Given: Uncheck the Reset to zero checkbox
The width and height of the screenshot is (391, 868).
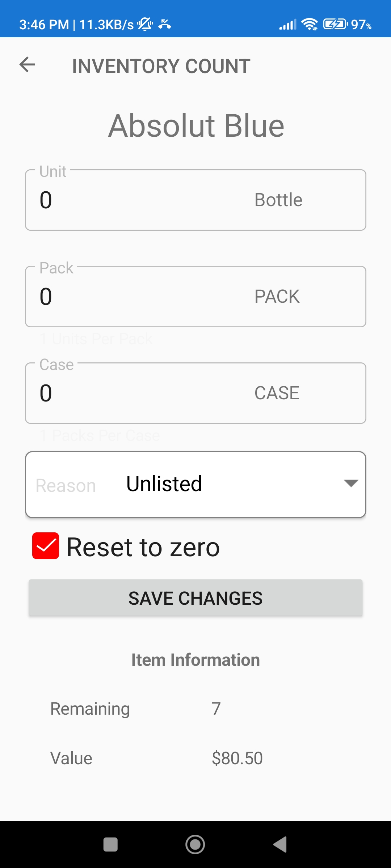Looking at the screenshot, I should (46, 546).
